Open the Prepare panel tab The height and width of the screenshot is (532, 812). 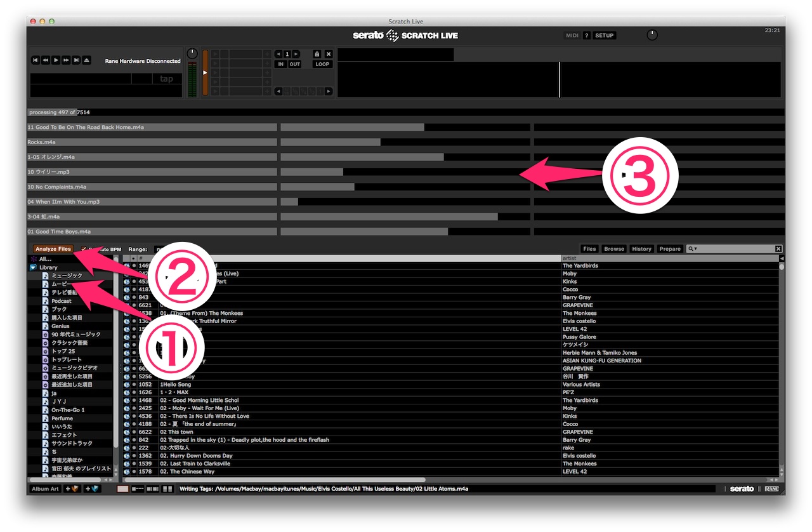click(x=670, y=249)
